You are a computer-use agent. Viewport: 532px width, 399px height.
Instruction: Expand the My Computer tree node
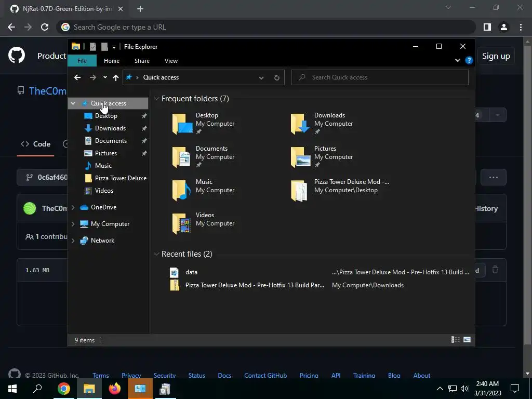pos(73,224)
